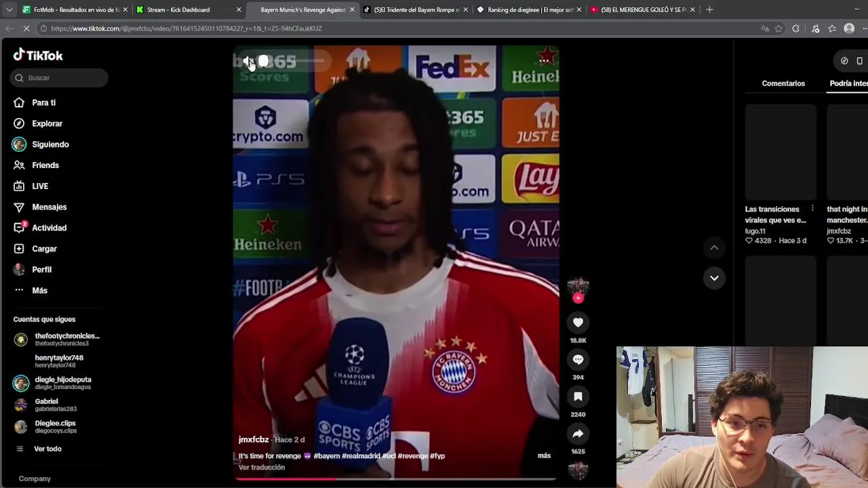
Task: Follow the creator via the red plus badge
Action: tap(578, 298)
